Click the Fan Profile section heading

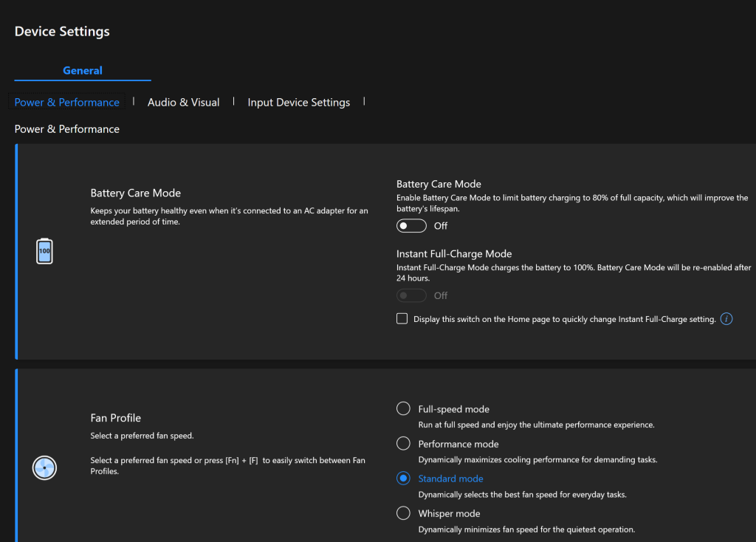click(115, 418)
